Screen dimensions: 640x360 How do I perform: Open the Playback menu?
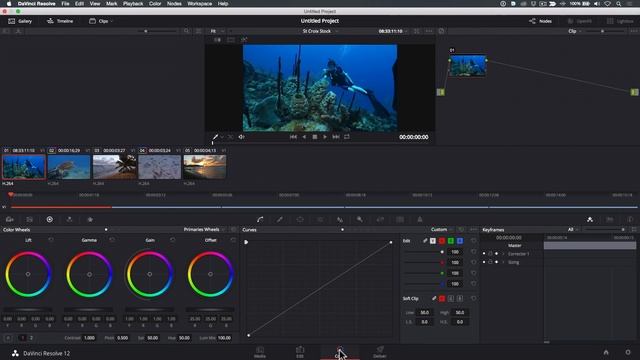(x=133, y=4)
